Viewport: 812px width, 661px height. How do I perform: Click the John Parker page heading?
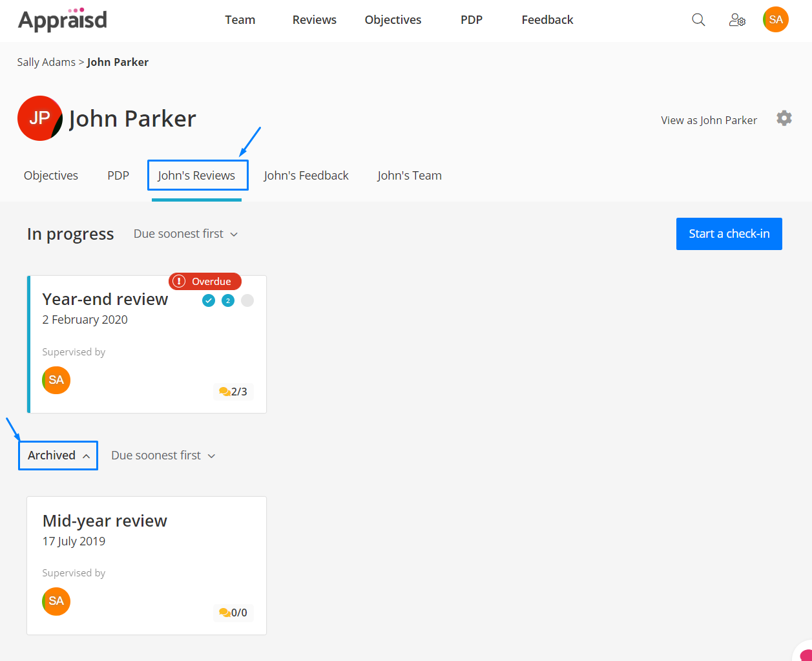(x=132, y=119)
